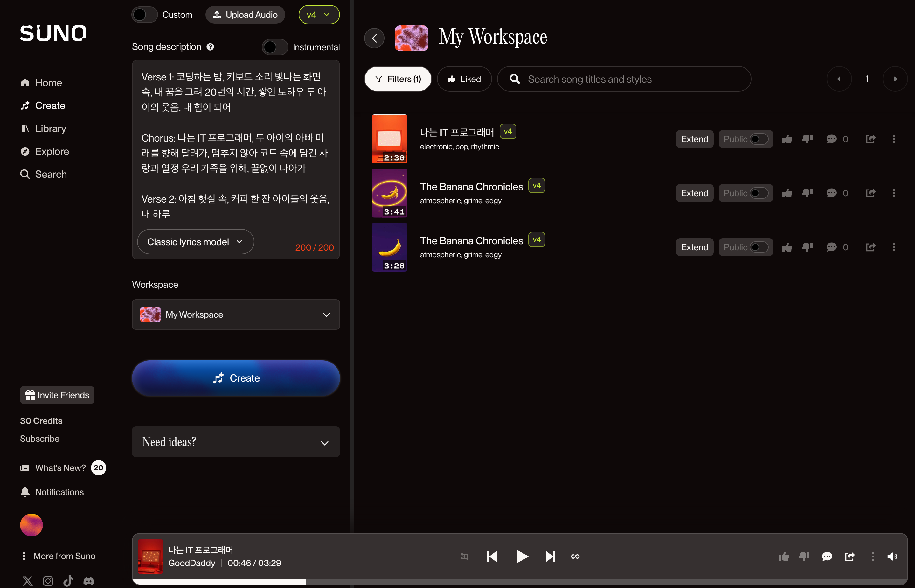Open more options for the 3:28 Banana Chronicles
This screenshot has width=915, height=588.
coord(894,247)
